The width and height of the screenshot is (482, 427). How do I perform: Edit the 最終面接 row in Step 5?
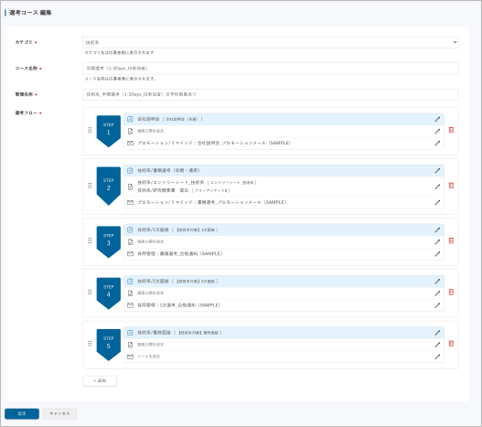[437, 333]
